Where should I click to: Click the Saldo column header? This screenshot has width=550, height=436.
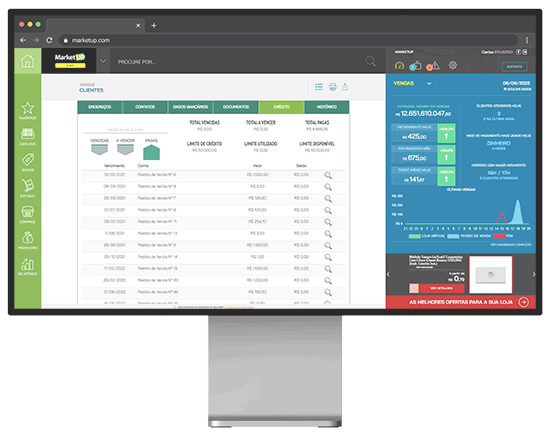301,166
